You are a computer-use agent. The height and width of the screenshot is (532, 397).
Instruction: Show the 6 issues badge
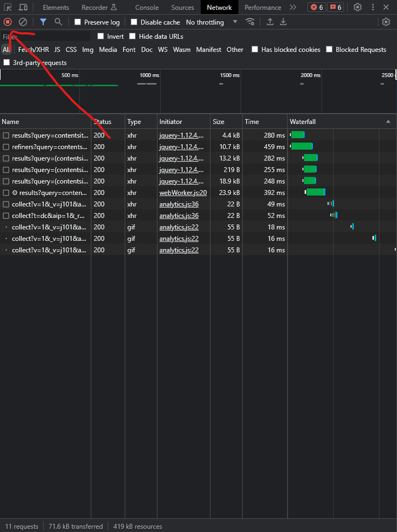[x=336, y=7]
